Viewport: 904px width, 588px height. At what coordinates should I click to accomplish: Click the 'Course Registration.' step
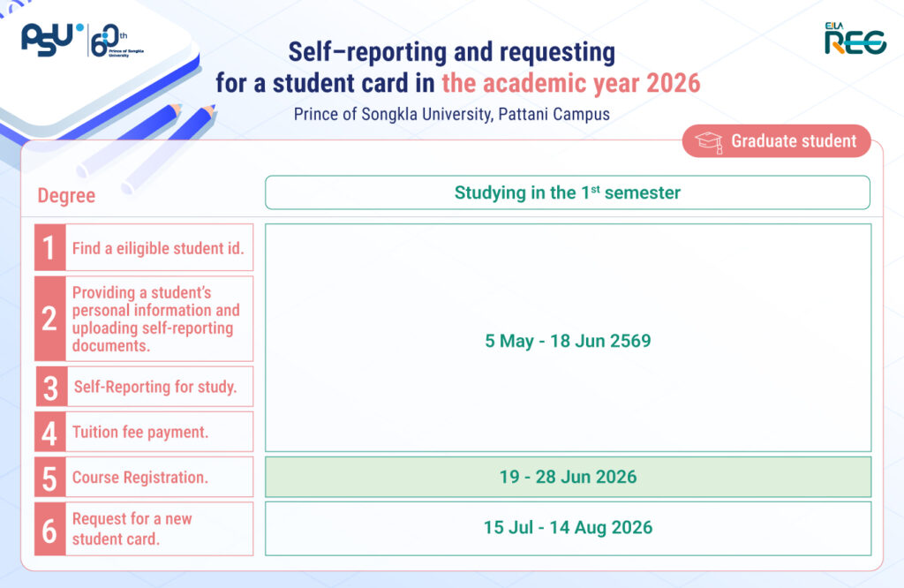pos(141,478)
